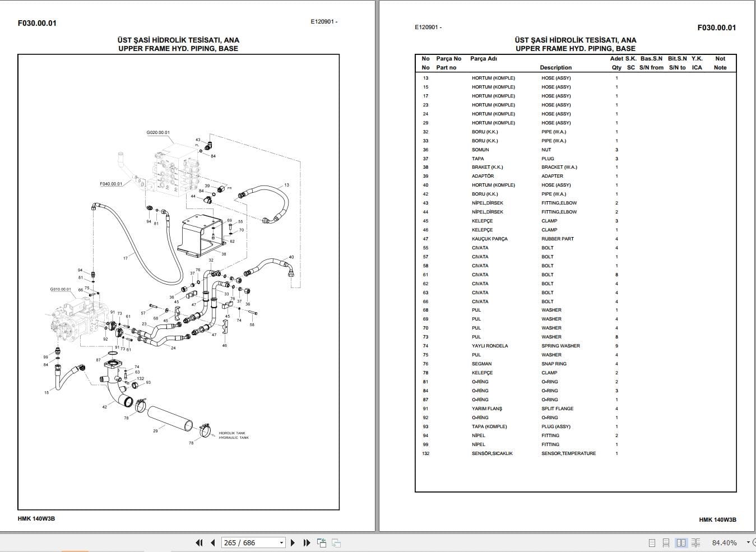This screenshot has width=756, height=552.
Task: Switch to continuous page view
Action: point(666,542)
